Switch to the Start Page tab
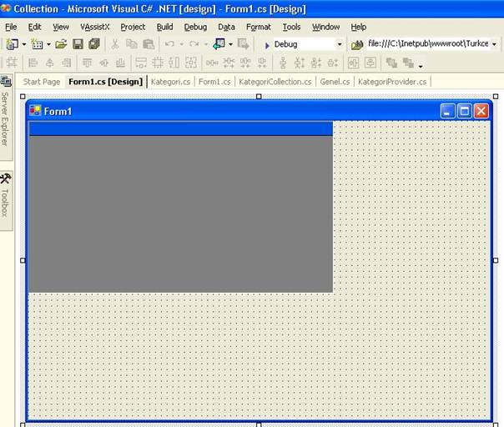The image size is (504, 427). click(42, 82)
